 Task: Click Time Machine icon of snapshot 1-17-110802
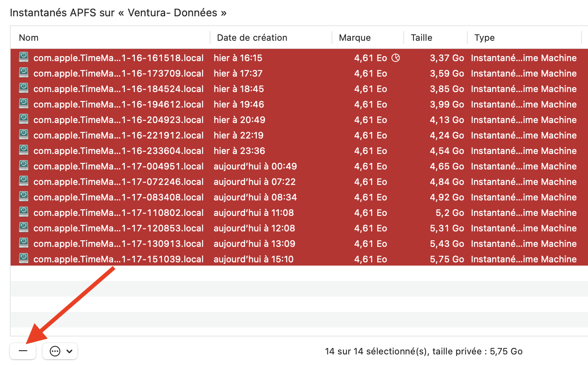point(24,212)
